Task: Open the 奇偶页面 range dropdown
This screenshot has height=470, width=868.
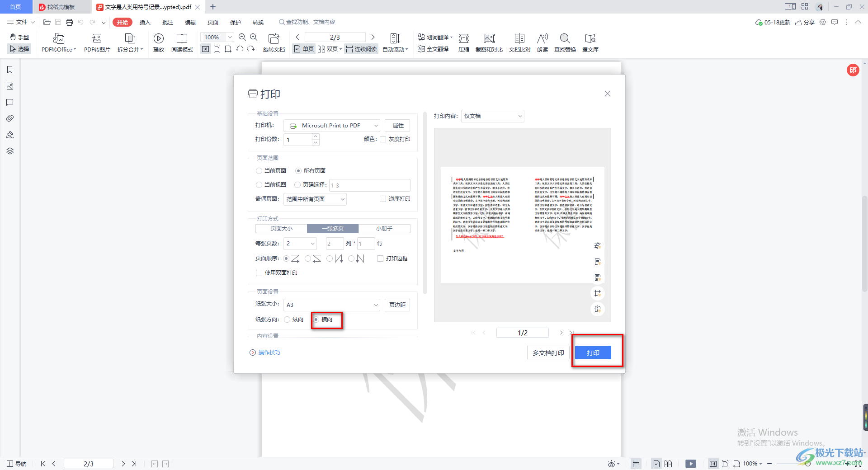Action: [x=315, y=199]
